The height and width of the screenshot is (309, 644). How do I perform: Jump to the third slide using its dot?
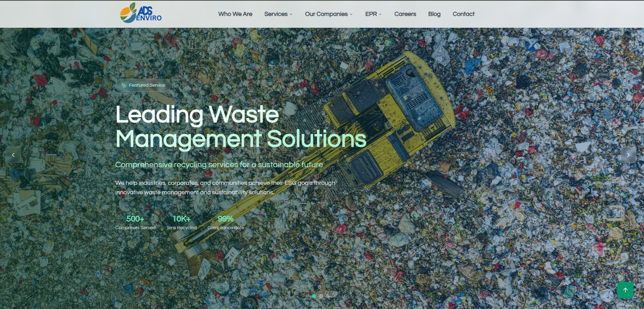[x=330, y=296]
